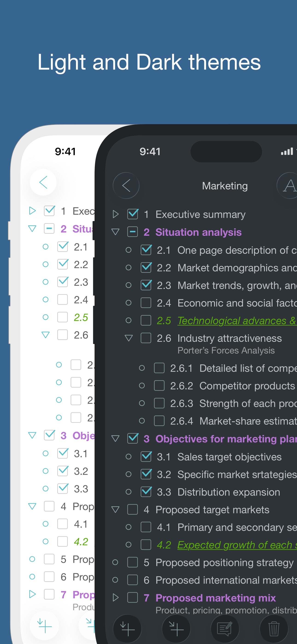The image size is (297, 644).
Task: Add item below button in light phone toolbar
Action: tap(44, 625)
